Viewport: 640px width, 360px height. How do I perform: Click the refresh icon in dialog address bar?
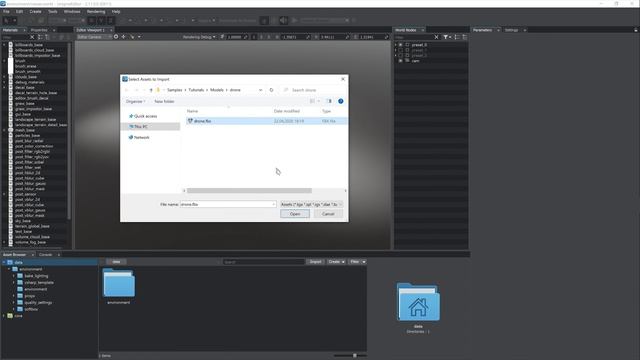click(271, 90)
